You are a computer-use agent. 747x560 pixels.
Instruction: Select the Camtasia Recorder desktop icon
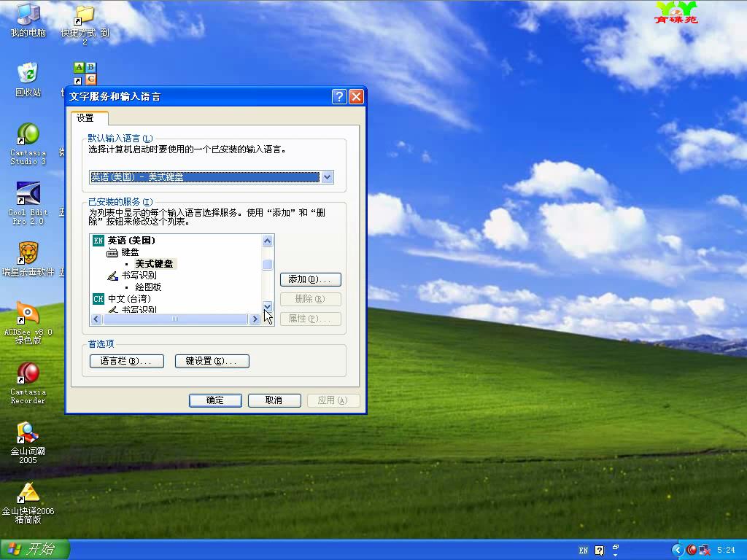(28, 383)
